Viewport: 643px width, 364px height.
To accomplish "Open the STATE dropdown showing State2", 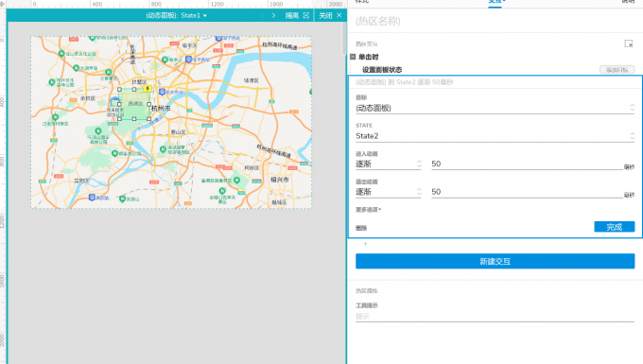I will tap(495, 136).
